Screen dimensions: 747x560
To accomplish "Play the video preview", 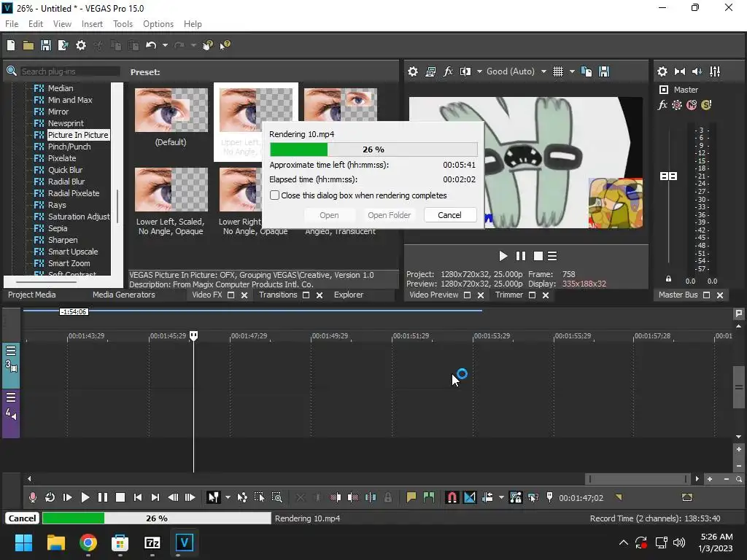I will click(503, 256).
